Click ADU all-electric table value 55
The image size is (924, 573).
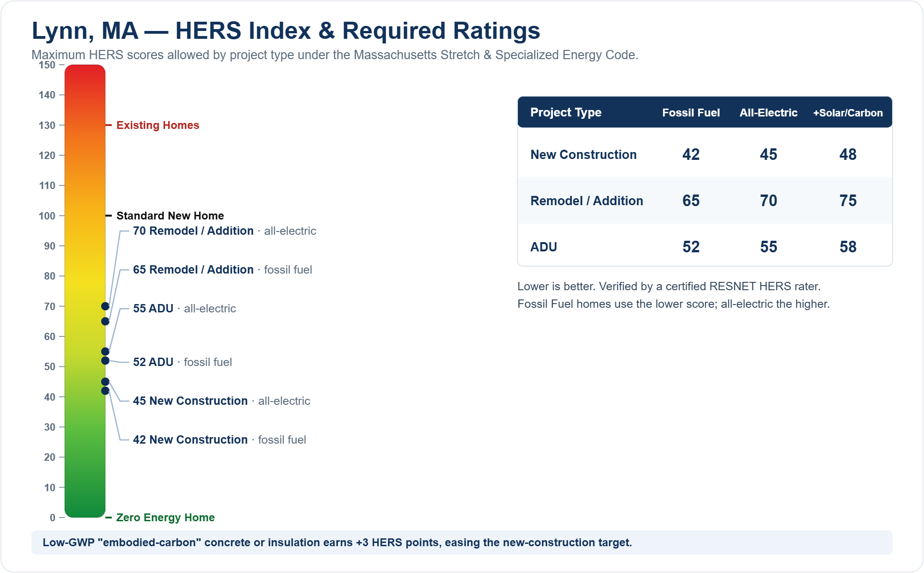(x=769, y=247)
